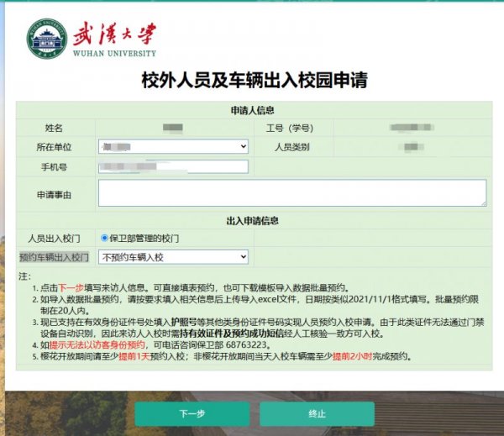Click the 人员类别 label
The image size is (504, 436).
(x=291, y=147)
